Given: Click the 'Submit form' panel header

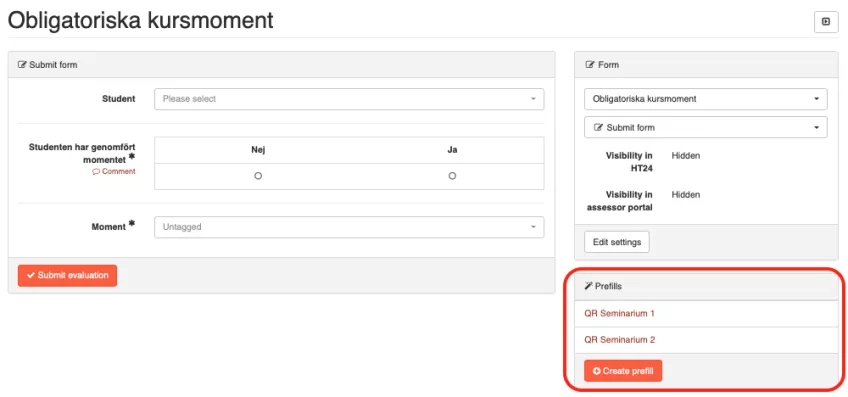Looking at the screenshot, I should (x=281, y=64).
